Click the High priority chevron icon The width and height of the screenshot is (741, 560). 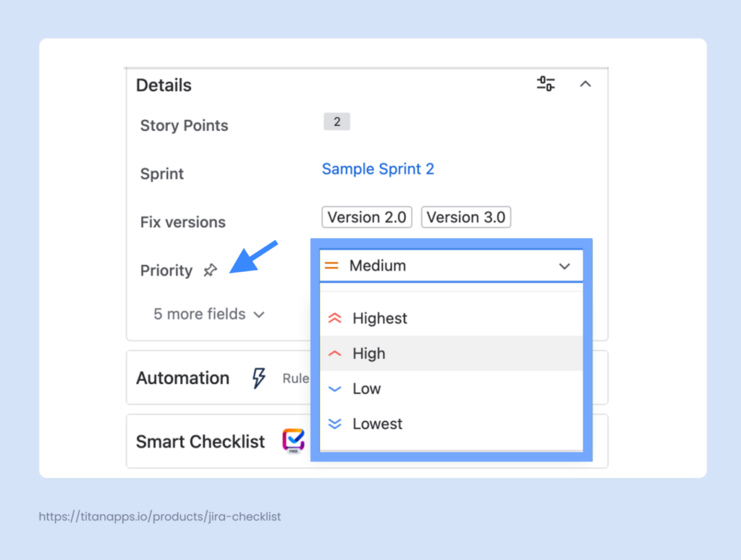coord(335,353)
